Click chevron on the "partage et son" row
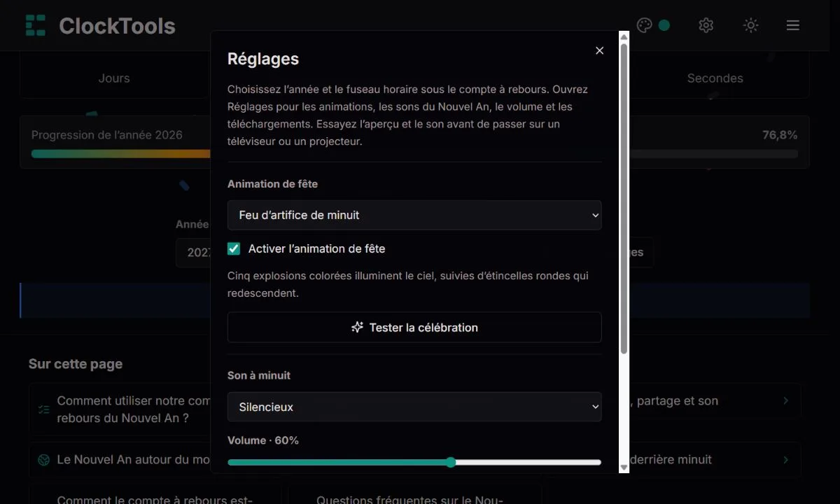The image size is (840, 504). 785,401
